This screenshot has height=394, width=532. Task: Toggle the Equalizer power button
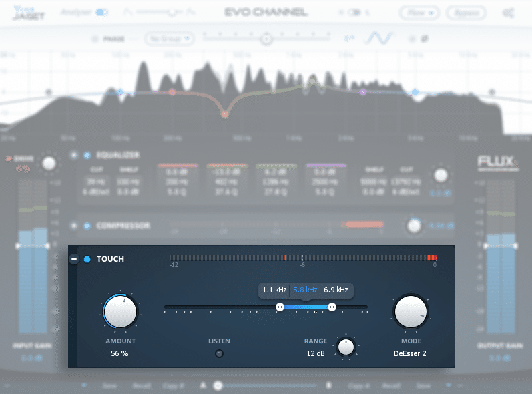coord(87,155)
